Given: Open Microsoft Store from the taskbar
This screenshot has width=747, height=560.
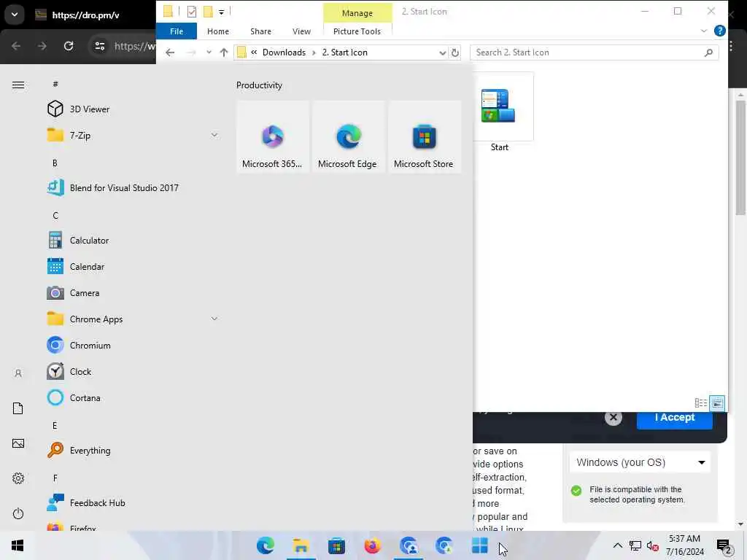Looking at the screenshot, I should pos(336,545).
